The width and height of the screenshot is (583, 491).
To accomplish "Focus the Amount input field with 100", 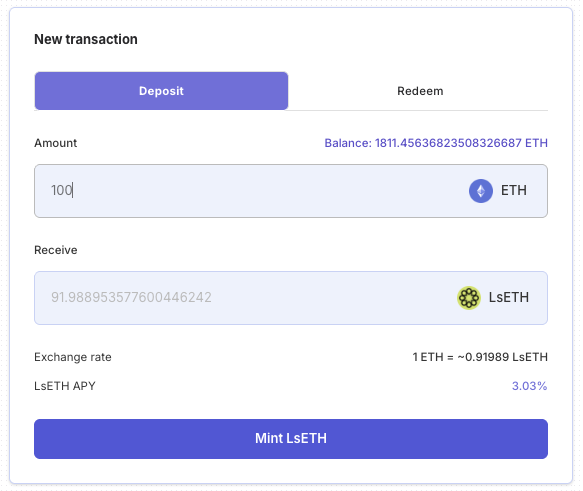I will (291, 191).
